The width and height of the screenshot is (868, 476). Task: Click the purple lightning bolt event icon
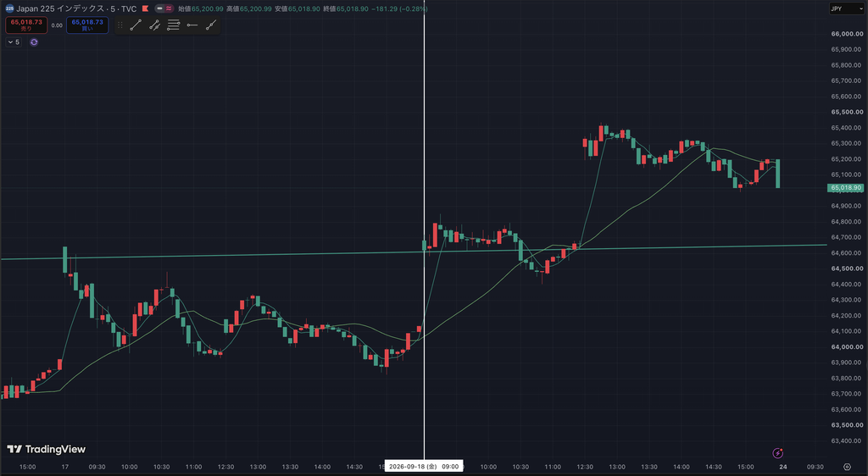pyautogui.click(x=778, y=453)
